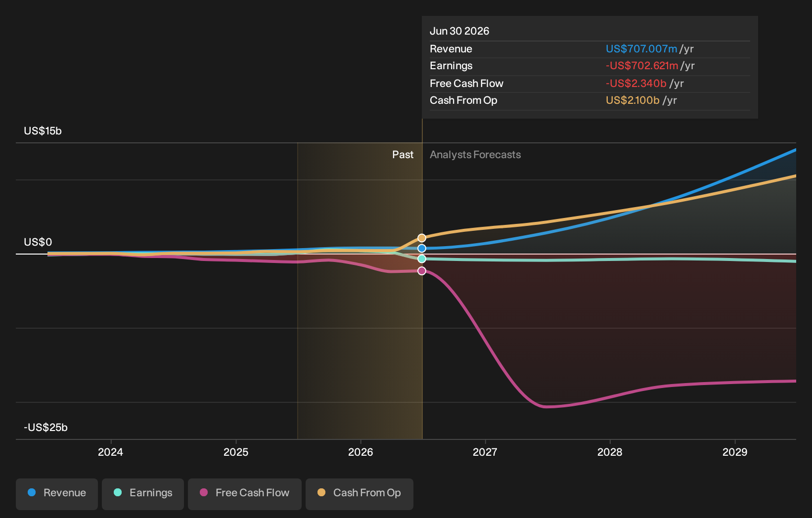Click the US$15b y-axis label
The width and height of the screenshot is (812, 518).
pos(43,131)
